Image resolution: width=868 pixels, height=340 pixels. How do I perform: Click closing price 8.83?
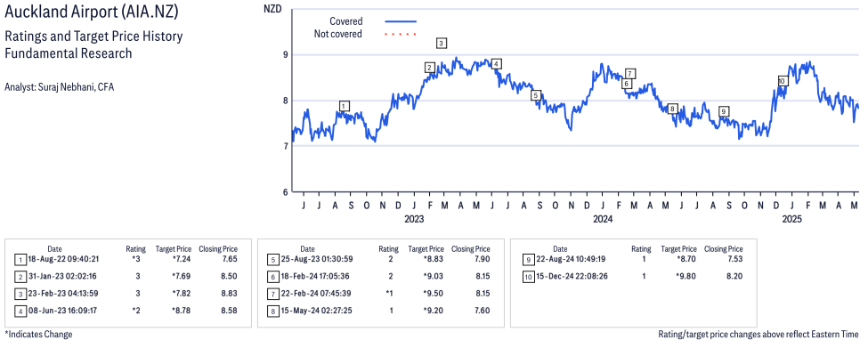coord(229,294)
